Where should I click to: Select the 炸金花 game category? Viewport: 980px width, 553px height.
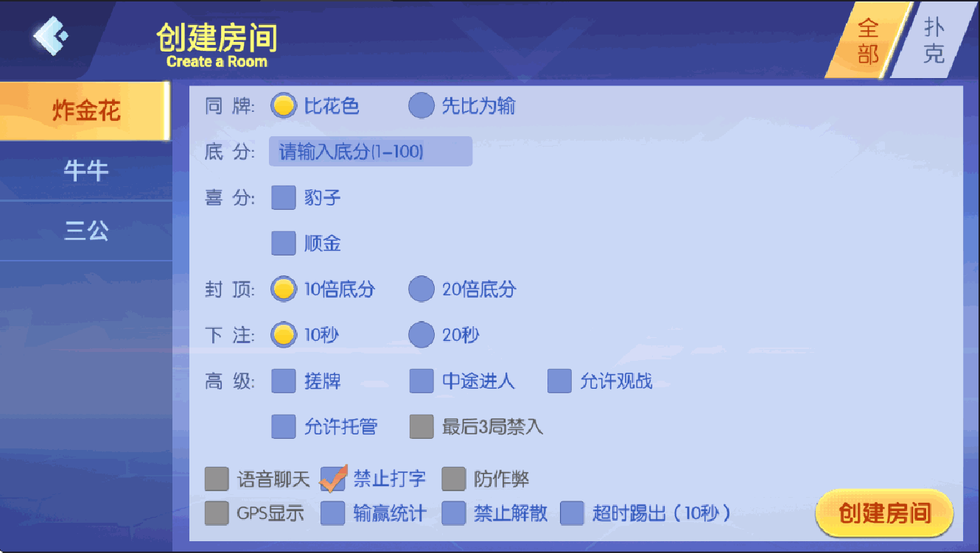[x=86, y=109]
